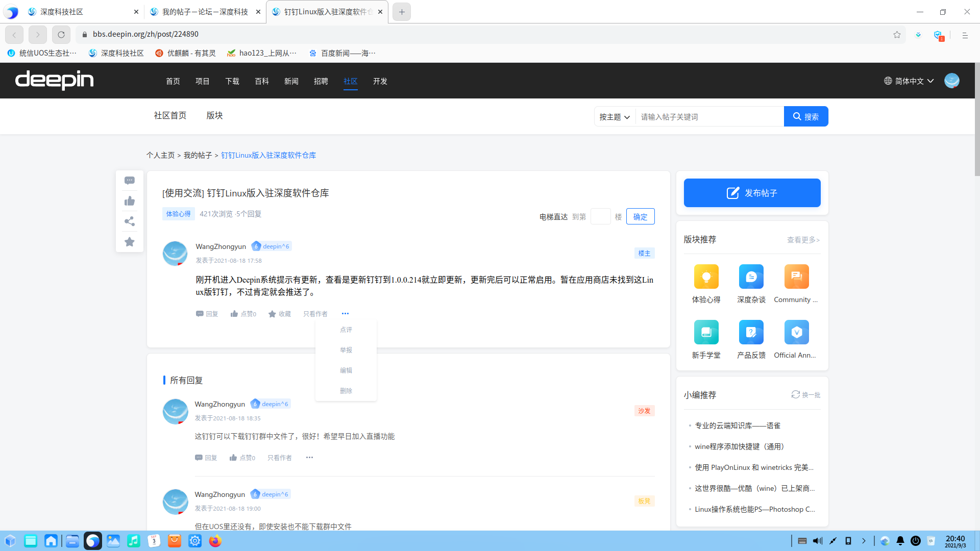Click the 发布帖子 button
The image size is (980, 551).
pyautogui.click(x=752, y=193)
